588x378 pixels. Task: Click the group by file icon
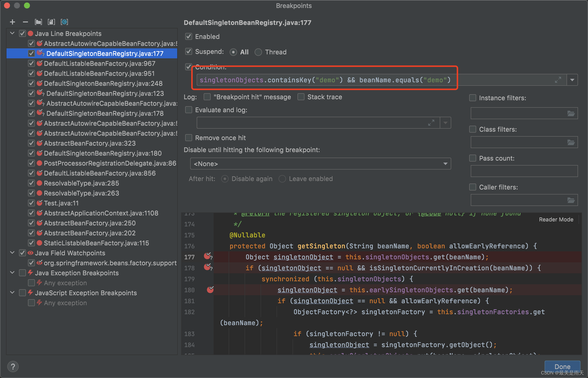pyautogui.click(x=51, y=22)
